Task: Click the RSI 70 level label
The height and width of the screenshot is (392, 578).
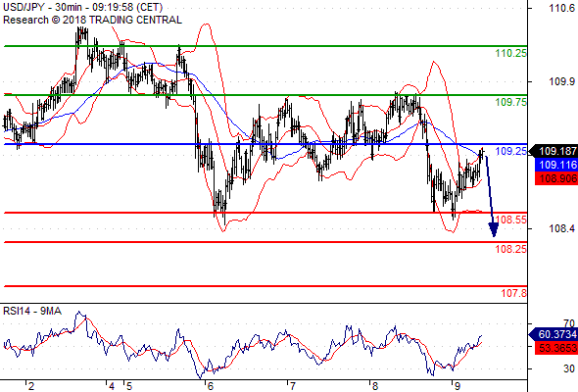Action: [x=569, y=323]
